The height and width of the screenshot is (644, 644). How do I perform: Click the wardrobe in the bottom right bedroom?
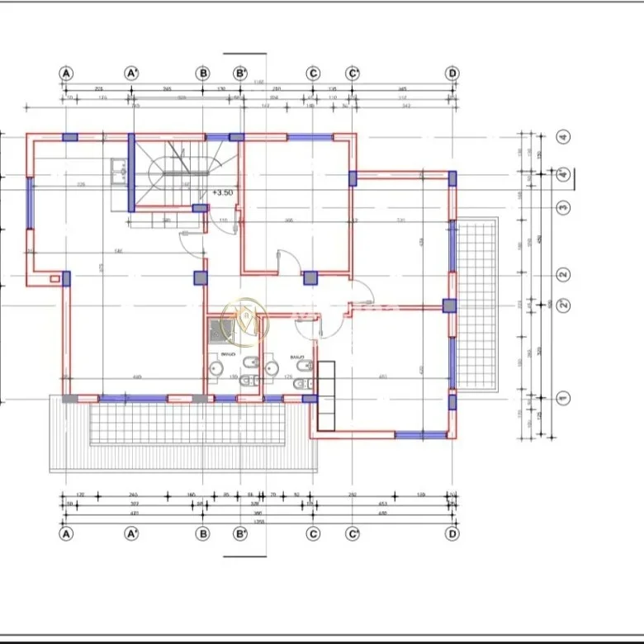pos(325,395)
